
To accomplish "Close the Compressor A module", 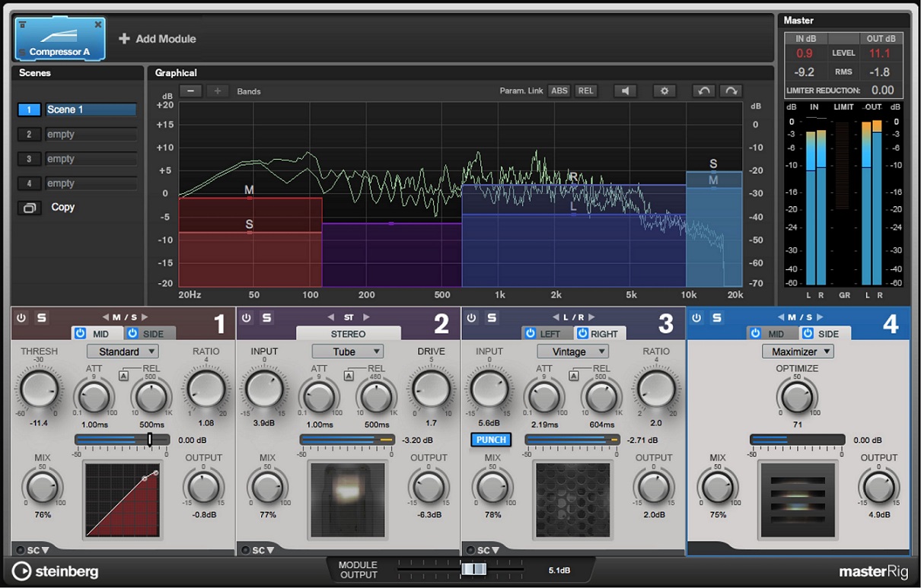I will tap(98, 25).
